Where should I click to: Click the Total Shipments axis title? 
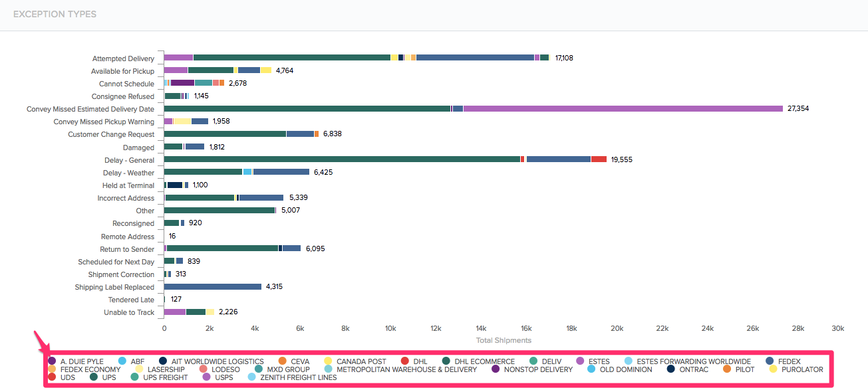504,340
